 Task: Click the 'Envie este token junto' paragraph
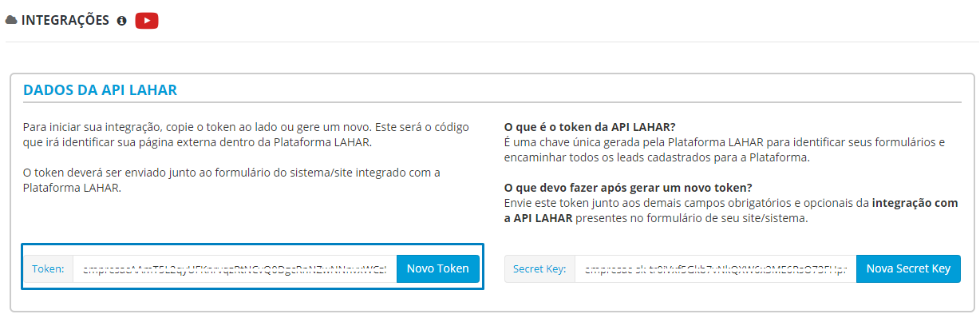coord(732,211)
